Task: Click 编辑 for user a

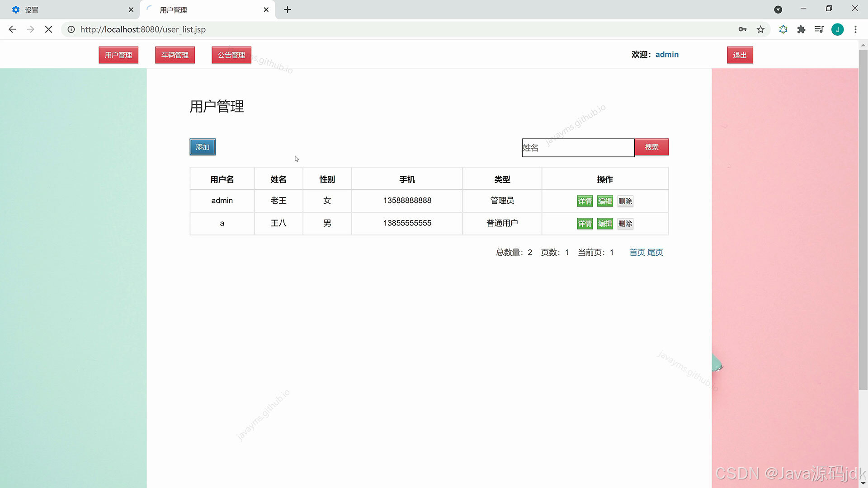Action: click(x=605, y=224)
